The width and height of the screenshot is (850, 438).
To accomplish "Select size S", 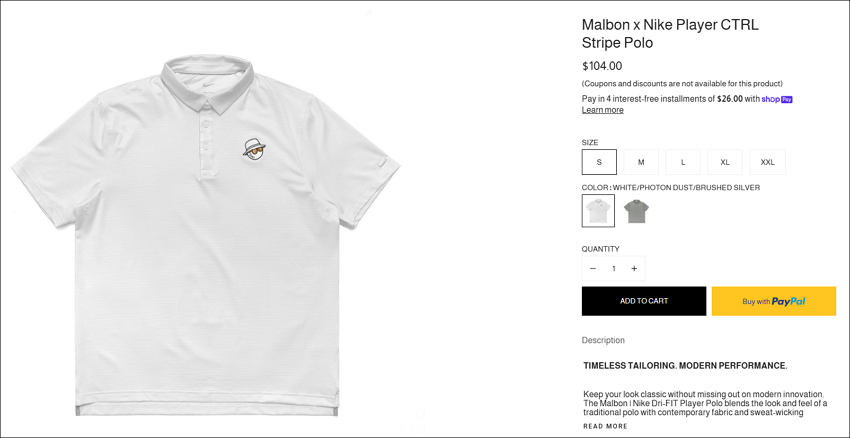I will pyautogui.click(x=599, y=162).
